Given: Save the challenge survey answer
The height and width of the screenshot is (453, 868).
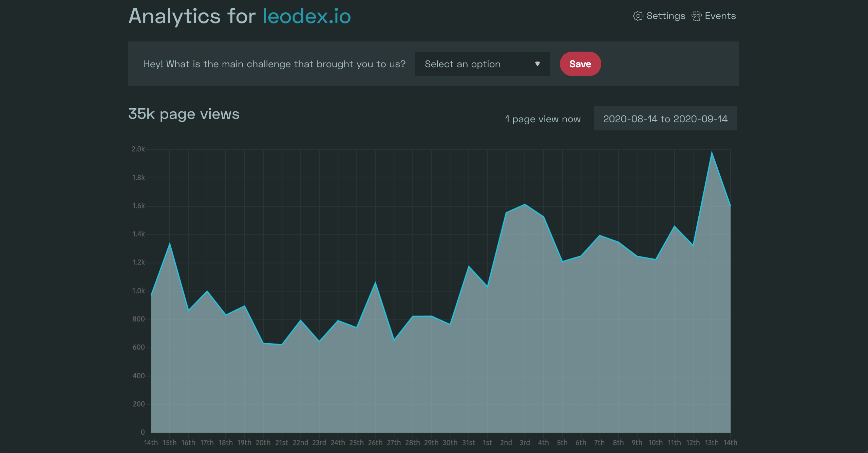Looking at the screenshot, I should click(580, 64).
